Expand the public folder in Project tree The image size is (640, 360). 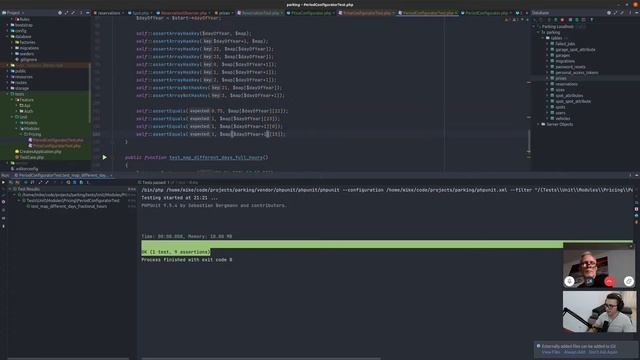pos(7,71)
